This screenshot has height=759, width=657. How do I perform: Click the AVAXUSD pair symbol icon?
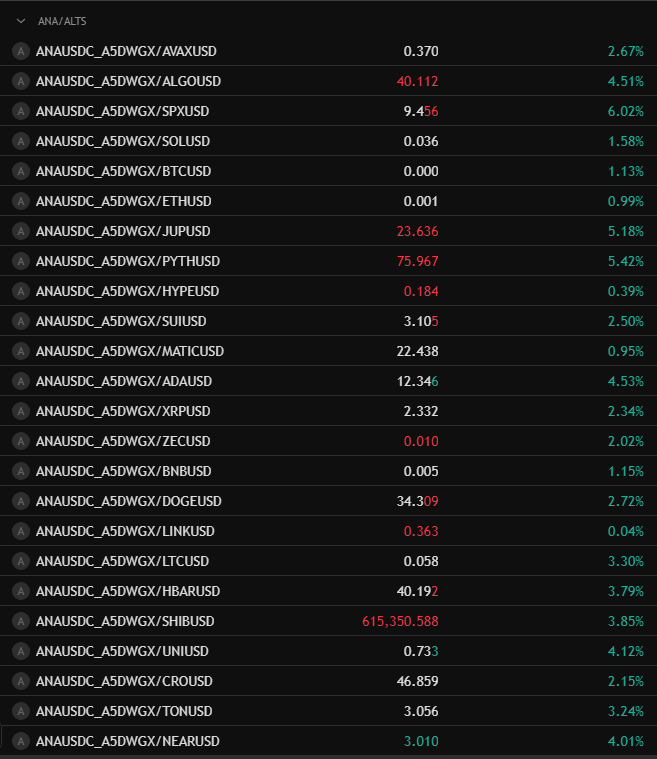coord(20,51)
